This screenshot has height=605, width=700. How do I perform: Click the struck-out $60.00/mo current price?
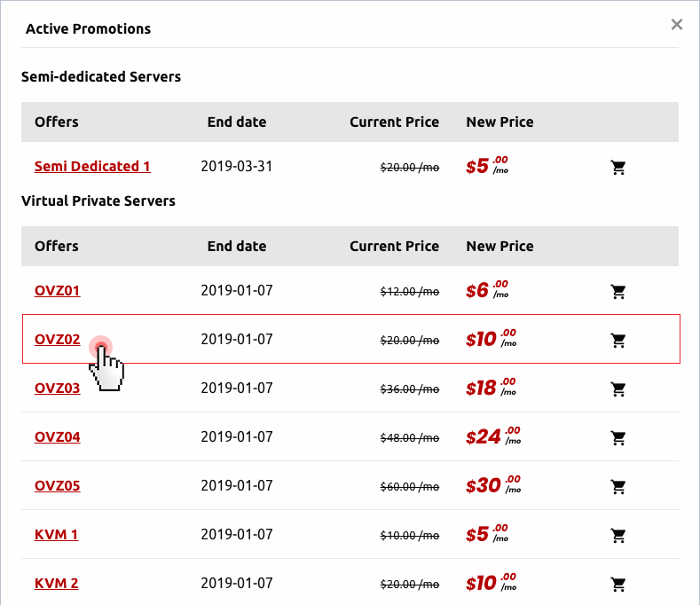point(409,486)
